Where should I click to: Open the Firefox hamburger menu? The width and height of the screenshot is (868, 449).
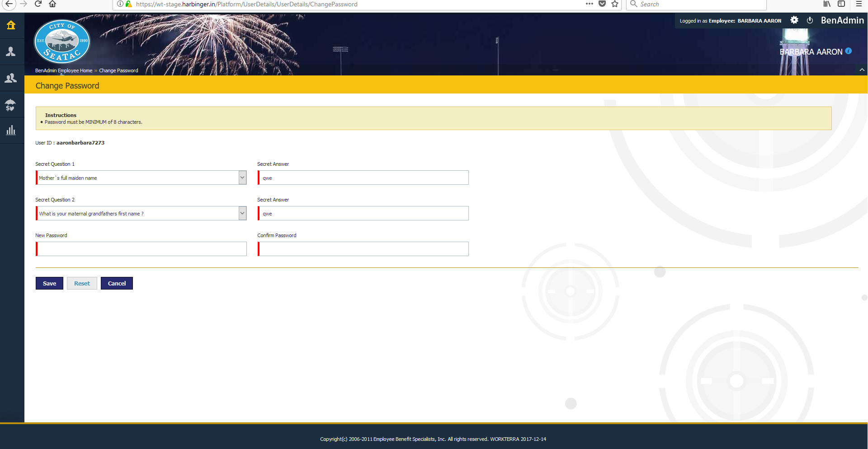(x=859, y=4)
